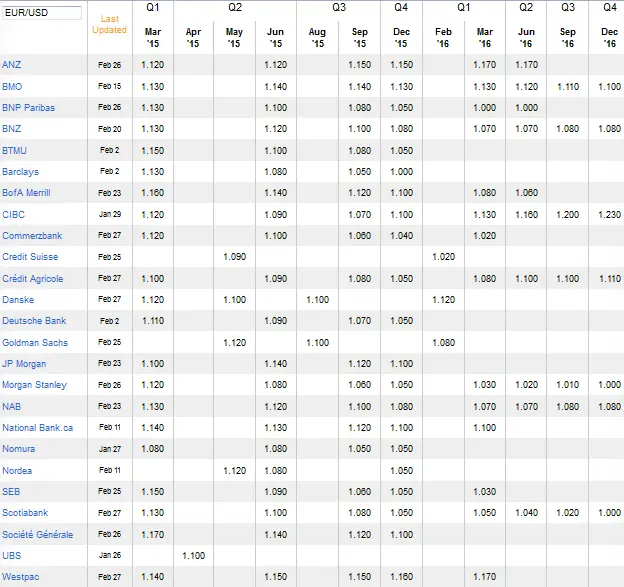Select Danske's 1.100 Aug '15 forecast
624x587 pixels.
(318, 300)
